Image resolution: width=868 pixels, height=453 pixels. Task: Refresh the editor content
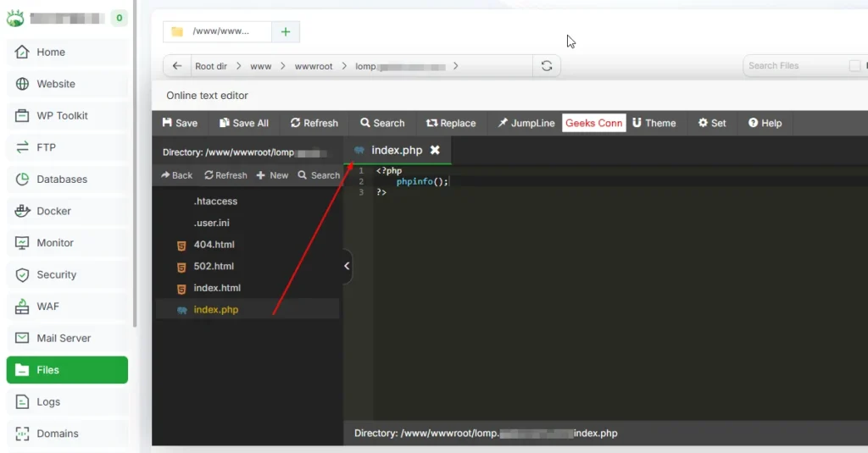(314, 124)
